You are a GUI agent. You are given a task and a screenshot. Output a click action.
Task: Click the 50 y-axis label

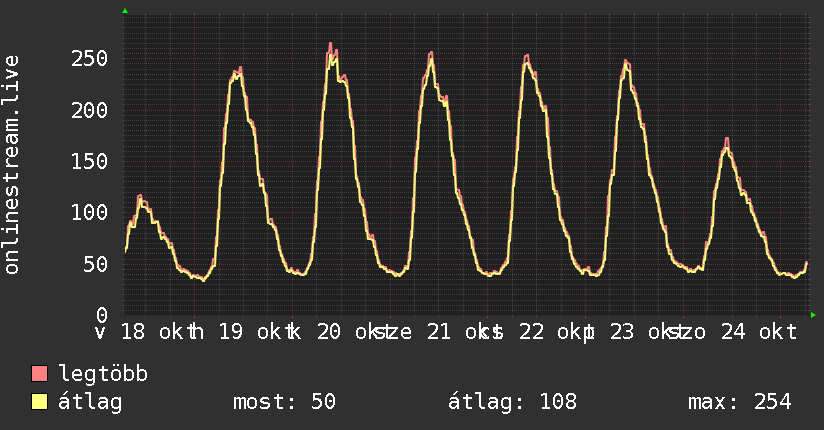pos(96,264)
